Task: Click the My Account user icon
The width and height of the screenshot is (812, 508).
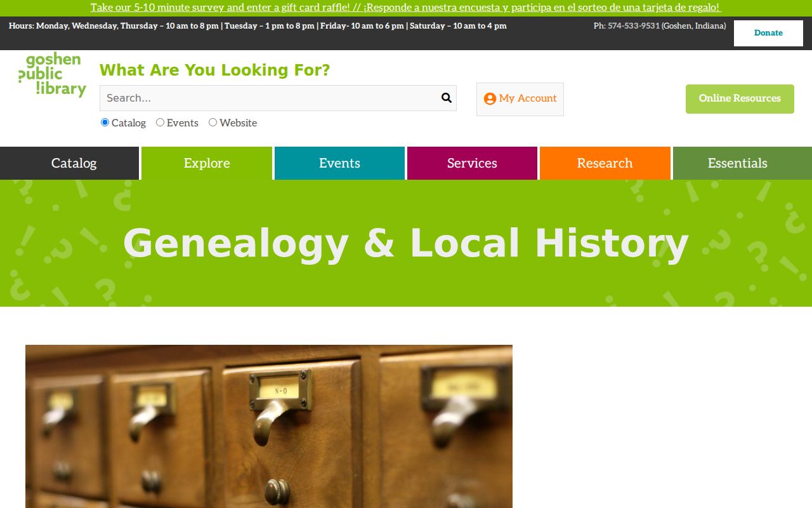Action: coord(490,98)
